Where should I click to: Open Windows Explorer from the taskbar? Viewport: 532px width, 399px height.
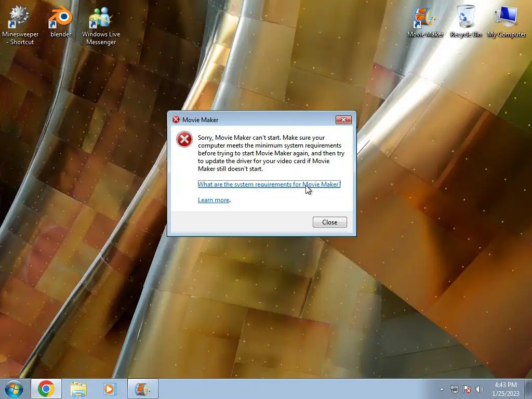78,389
